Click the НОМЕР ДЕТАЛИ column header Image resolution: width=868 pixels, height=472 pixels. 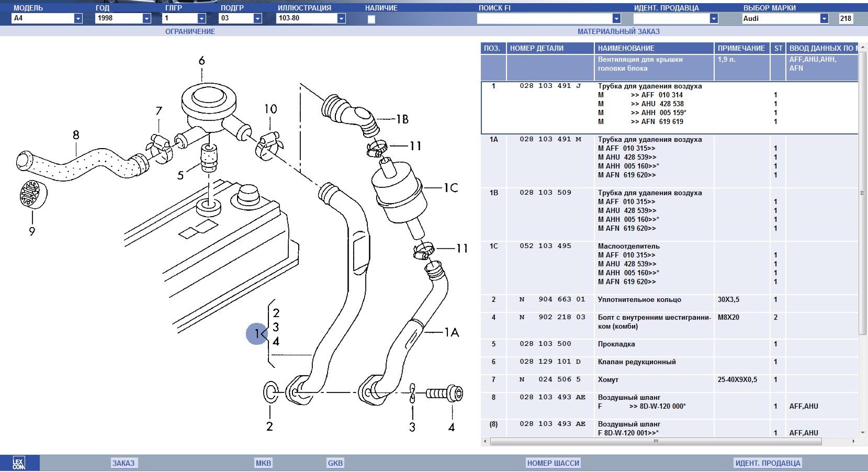click(550, 48)
